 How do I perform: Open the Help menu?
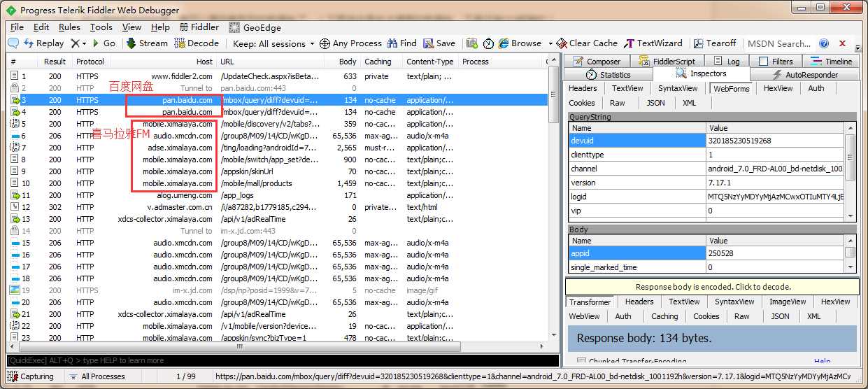160,27
